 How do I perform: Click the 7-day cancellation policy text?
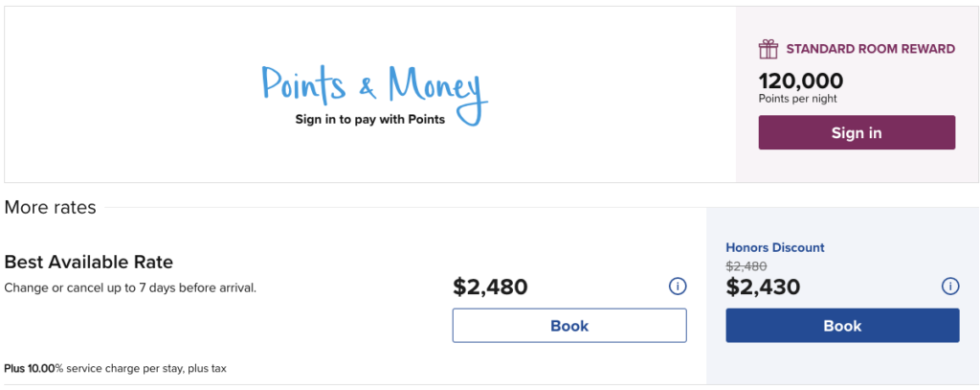pos(130,287)
